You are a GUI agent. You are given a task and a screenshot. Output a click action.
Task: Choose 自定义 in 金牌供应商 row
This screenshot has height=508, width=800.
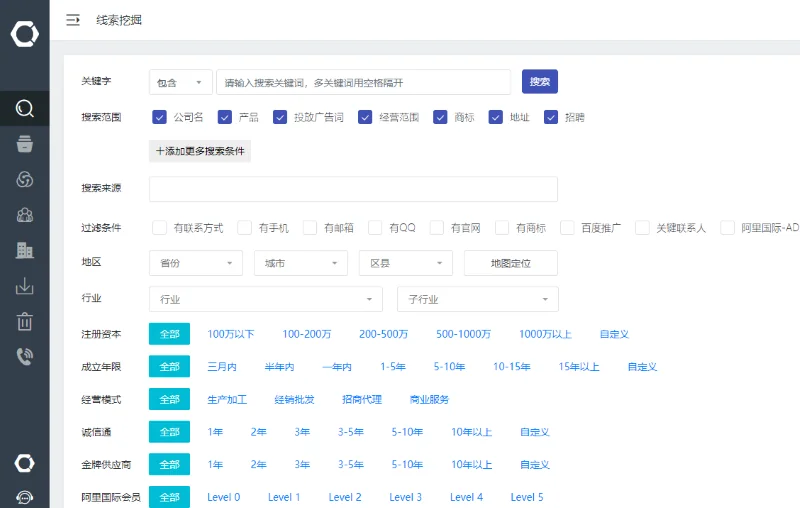coord(535,465)
